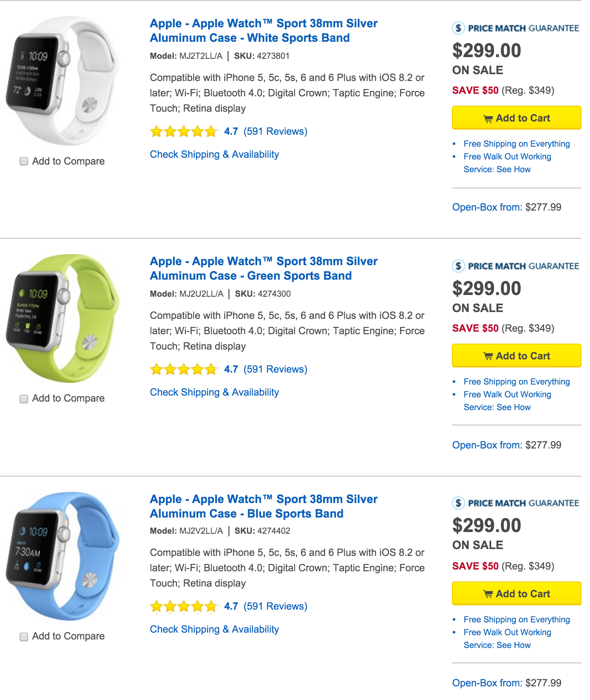Check Add to Compare for Green band watch

pos(24,399)
